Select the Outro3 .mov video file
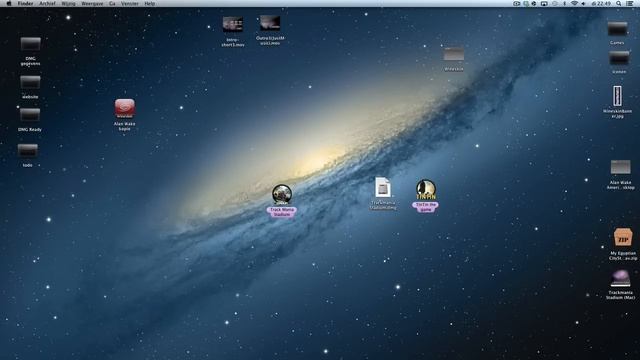This screenshot has height=360, width=640. tap(270, 23)
